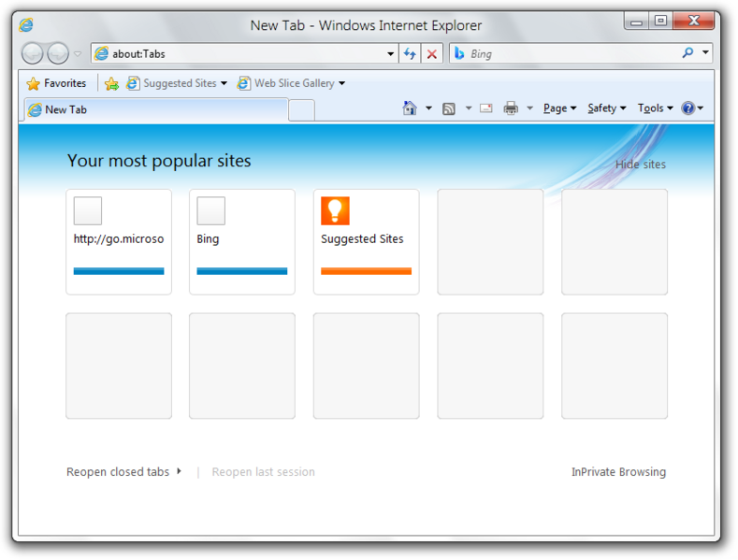Open the Bing site tile
The height and width of the screenshot is (560, 738).
[242, 242]
